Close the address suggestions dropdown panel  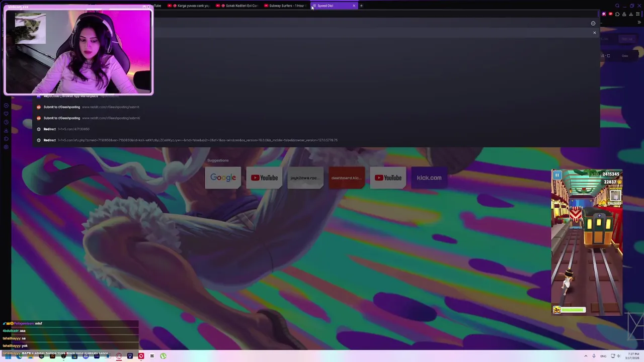coord(594,33)
